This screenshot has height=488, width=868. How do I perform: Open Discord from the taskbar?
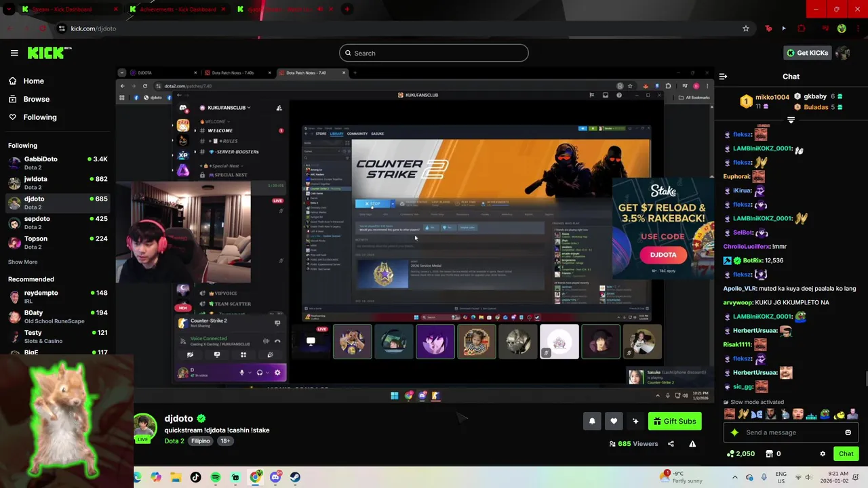coord(275,477)
